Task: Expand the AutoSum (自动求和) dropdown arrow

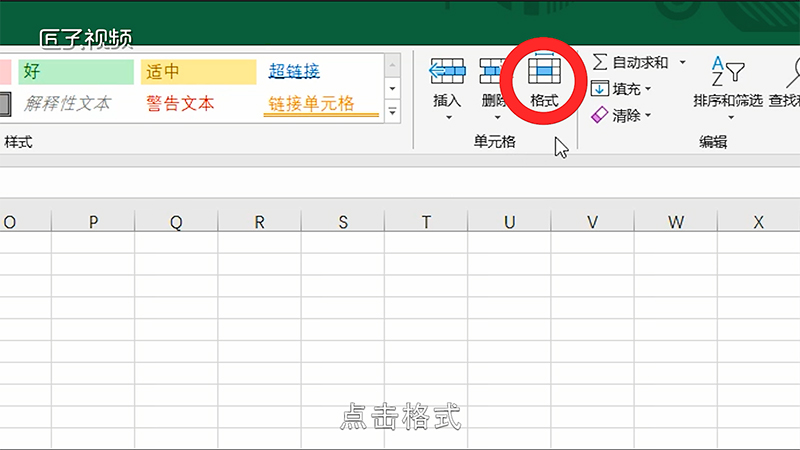Action: click(683, 62)
